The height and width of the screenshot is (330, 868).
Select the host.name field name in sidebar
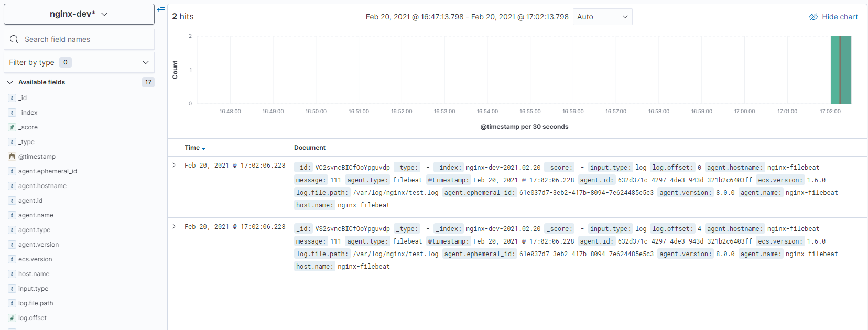click(x=34, y=274)
